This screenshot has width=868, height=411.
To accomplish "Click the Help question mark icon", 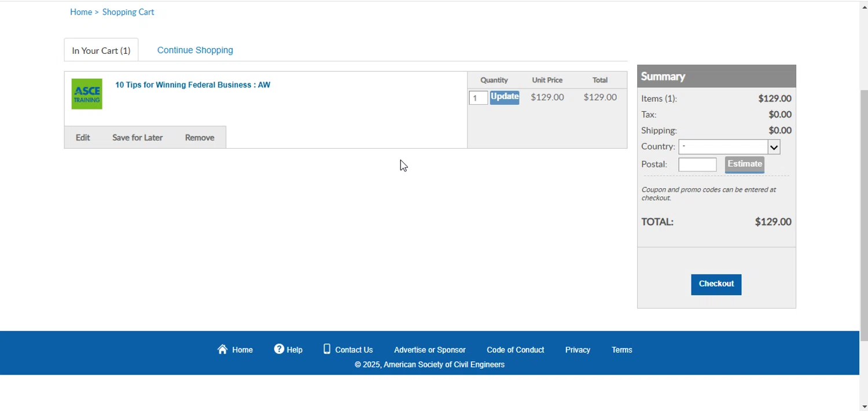I will (x=279, y=349).
